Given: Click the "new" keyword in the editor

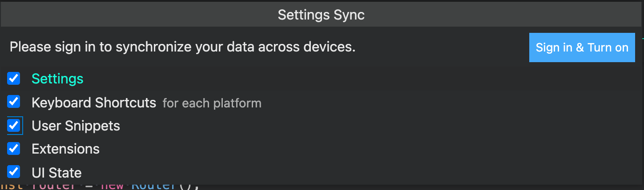Looking at the screenshot, I should click(112, 186).
